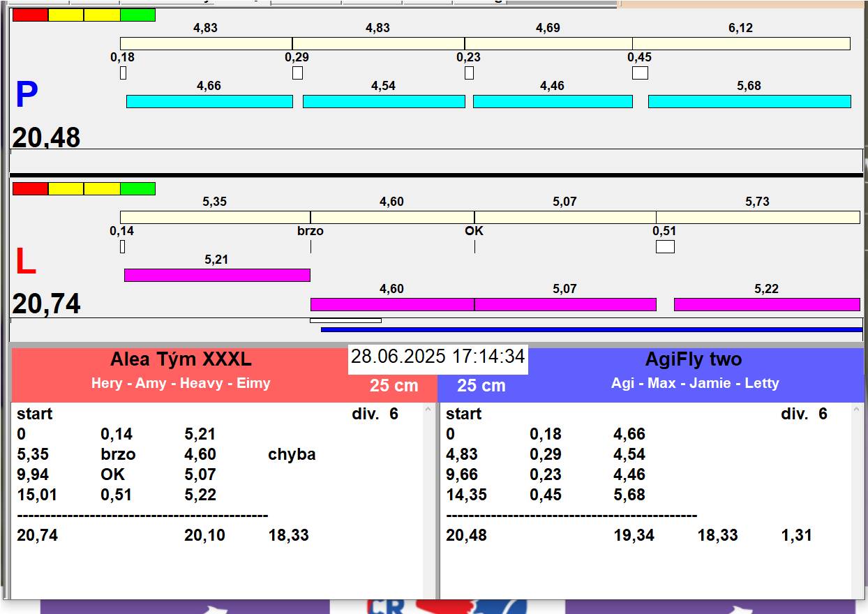The height and width of the screenshot is (614, 868).
Task: Click the green start light in lane P
Action: click(137, 15)
